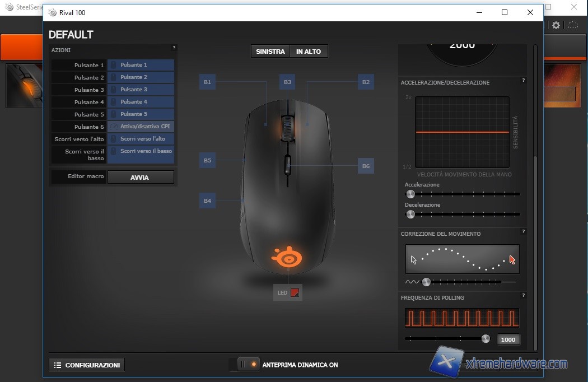Open help for the Azioni panel
The width and height of the screenshot is (588, 382).
[174, 48]
